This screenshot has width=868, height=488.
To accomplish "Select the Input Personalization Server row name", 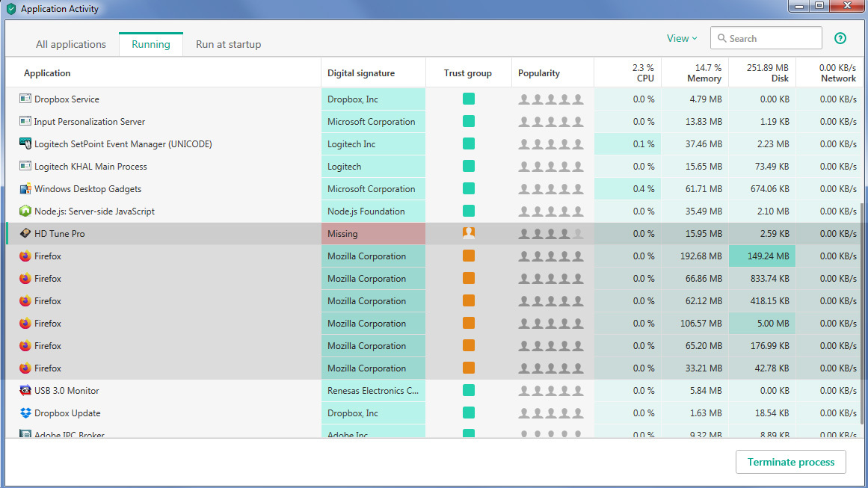I will point(89,121).
